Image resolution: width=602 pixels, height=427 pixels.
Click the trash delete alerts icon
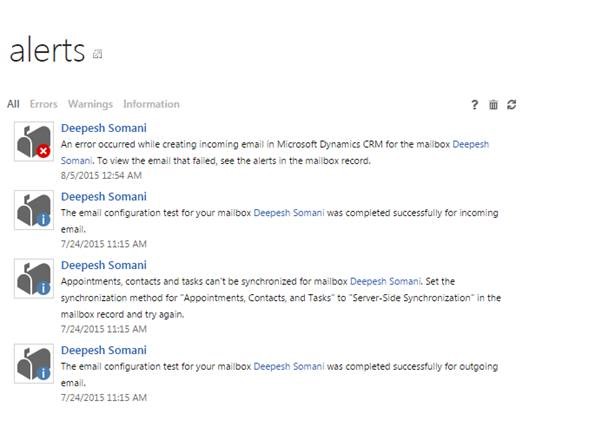(493, 104)
